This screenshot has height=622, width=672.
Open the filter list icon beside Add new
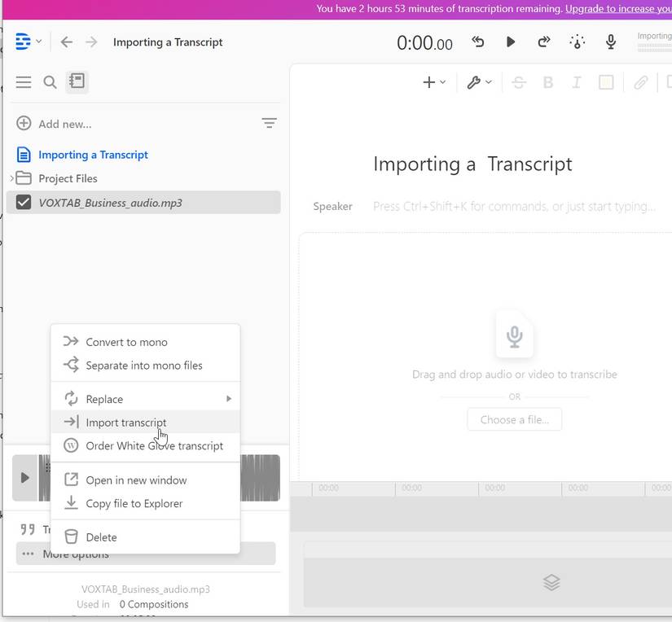pos(269,124)
